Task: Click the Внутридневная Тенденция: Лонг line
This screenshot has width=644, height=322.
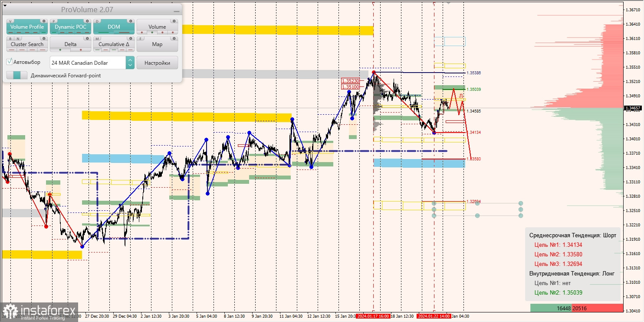Action: [x=572, y=273]
